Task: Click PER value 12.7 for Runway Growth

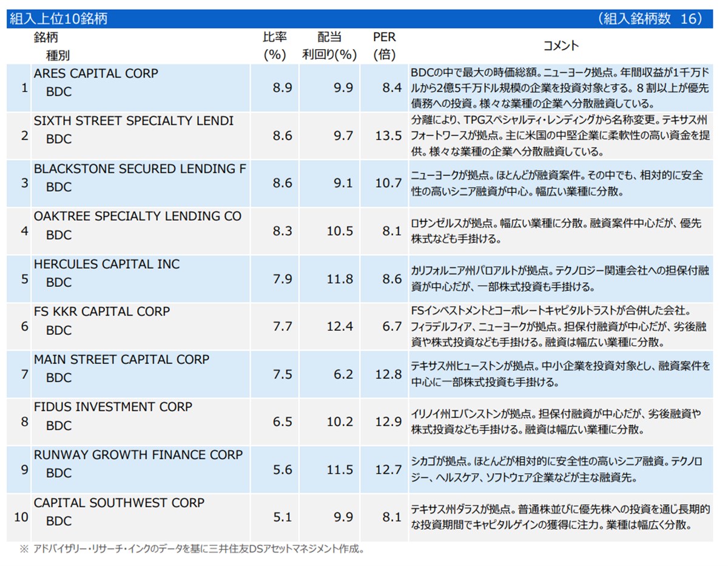Action: pyautogui.click(x=389, y=470)
